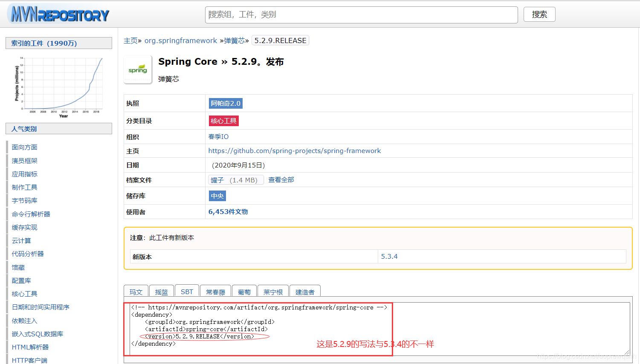Open the HTTP客户端 category
Viewport: 640px width, 364px height.
29,360
